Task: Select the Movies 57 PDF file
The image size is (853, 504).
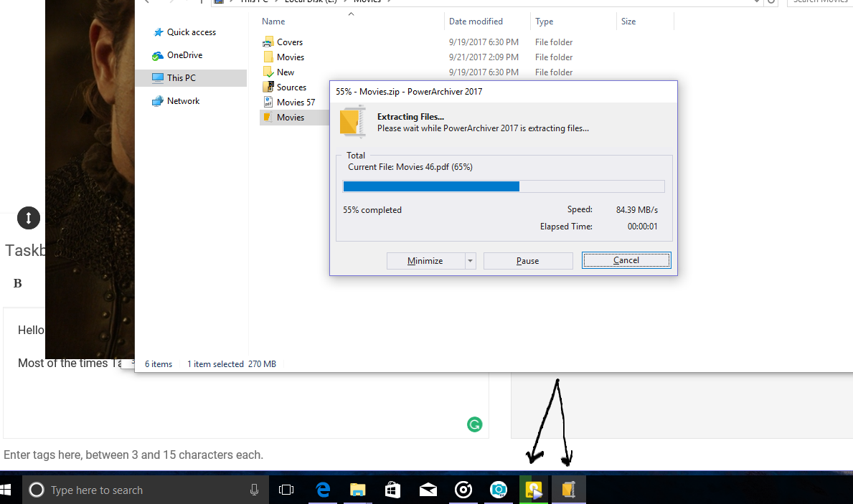Action: pyautogui.click(x=296, y=103)
